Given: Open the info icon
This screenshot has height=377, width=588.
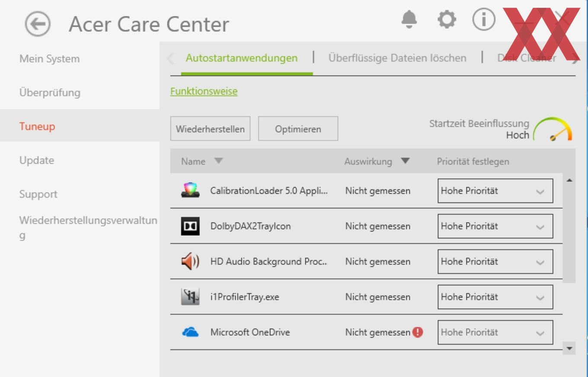Looking at the screenshot, I should coord(483,19).
